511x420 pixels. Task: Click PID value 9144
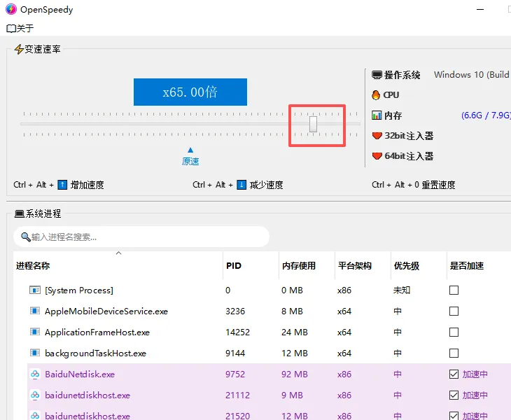coord(235,353)
